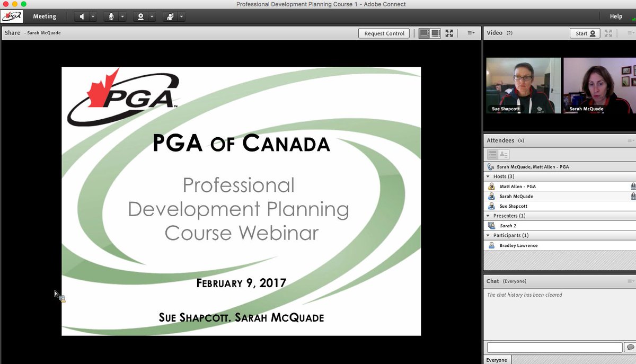
Task: Click the Share pod title
Action: click(x=12, y=33)
